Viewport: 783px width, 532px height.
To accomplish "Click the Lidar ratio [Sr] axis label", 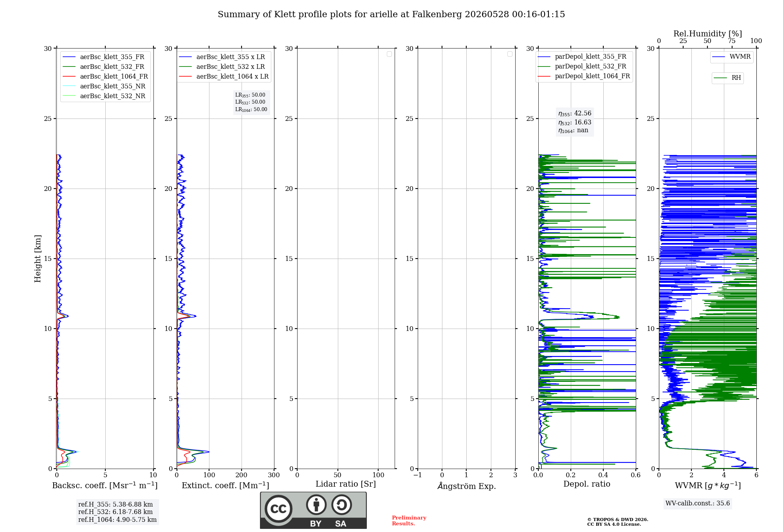I will [x=346, y=484].
